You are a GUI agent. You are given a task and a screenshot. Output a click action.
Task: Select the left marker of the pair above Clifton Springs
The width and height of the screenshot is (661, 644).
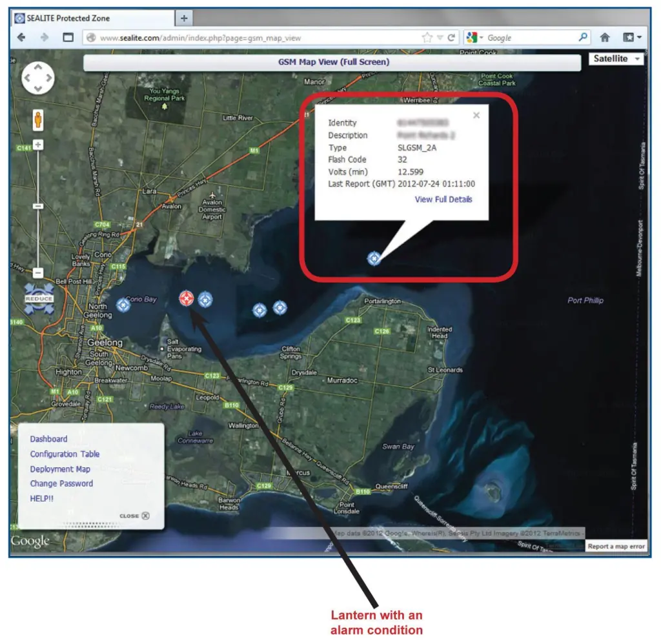click(259, 310)
